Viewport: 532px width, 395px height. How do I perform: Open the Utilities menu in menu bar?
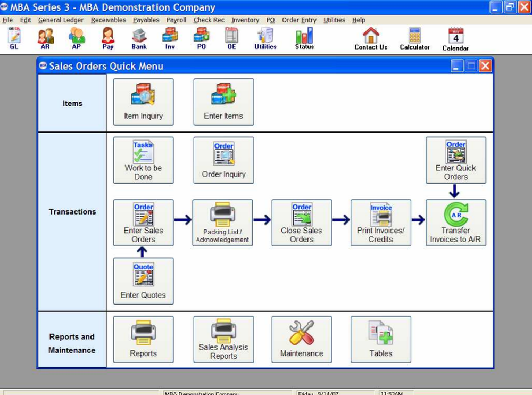[334, 20]
